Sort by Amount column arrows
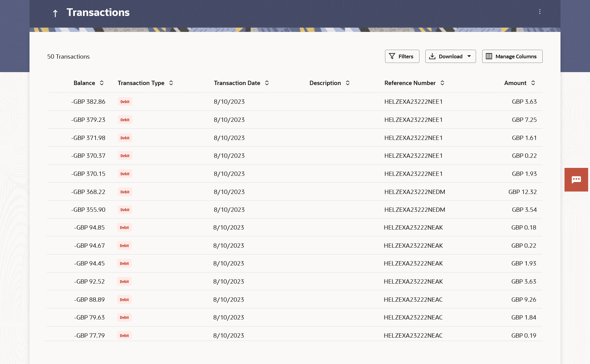This screenshot has height=364, width=590. coord(533,83)
